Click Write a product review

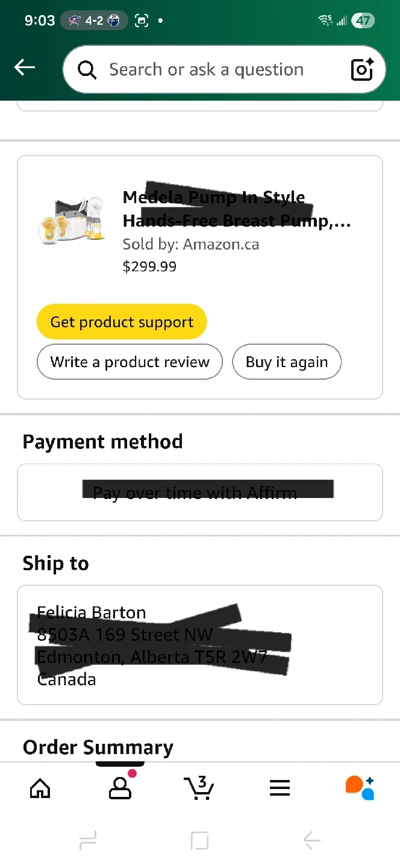point(130,362)
